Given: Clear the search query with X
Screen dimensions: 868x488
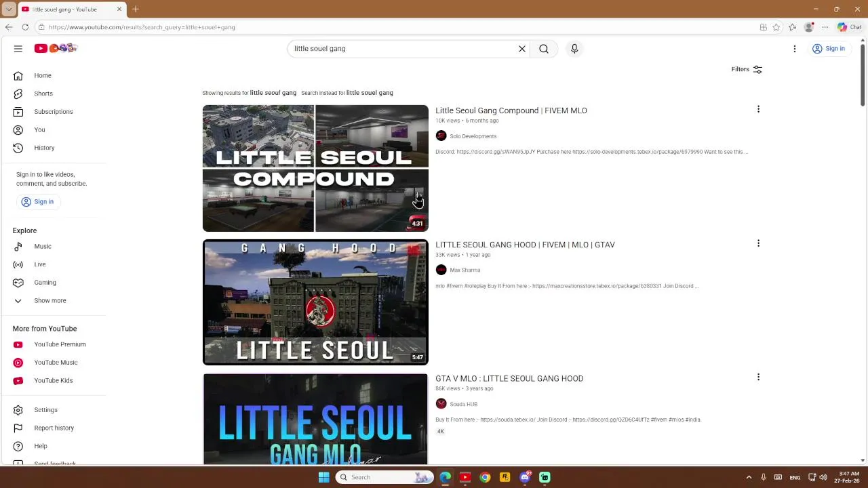Looking at the screenshot, I should 522,49.
